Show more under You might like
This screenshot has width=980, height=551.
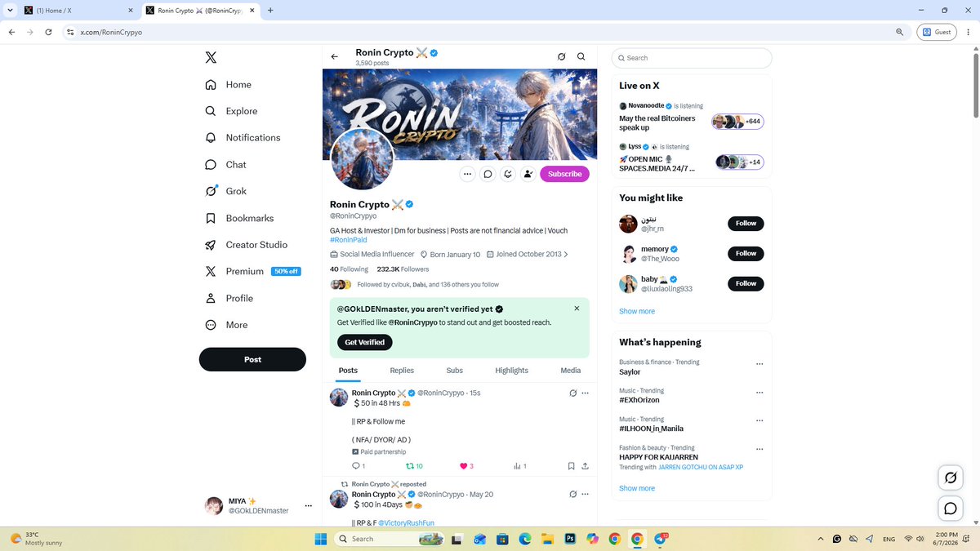pyautogui.click(x=637, y=311)
